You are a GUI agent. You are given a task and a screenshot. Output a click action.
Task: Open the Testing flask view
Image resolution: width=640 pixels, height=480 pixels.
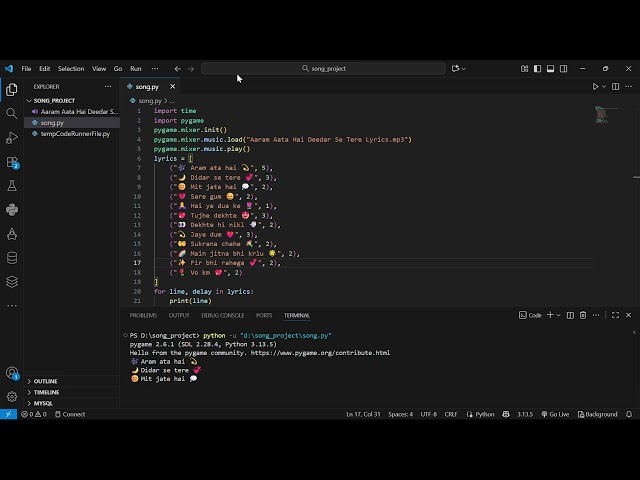pos(12,186)
